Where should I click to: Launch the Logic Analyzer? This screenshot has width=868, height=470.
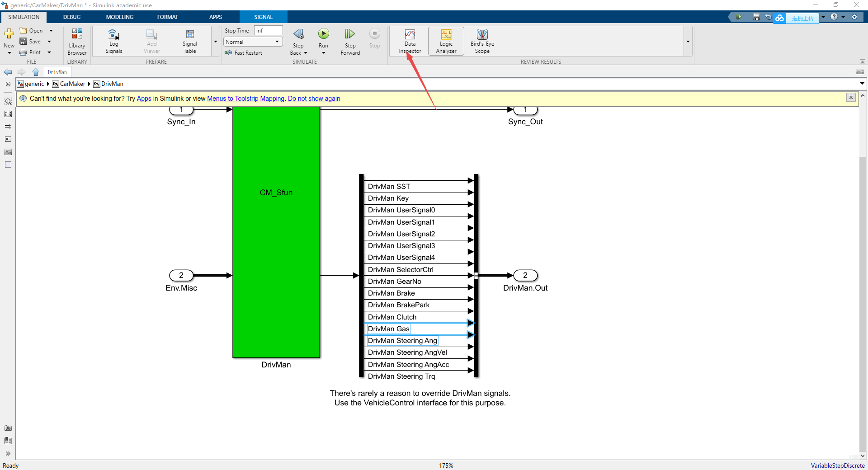[446, 41]
